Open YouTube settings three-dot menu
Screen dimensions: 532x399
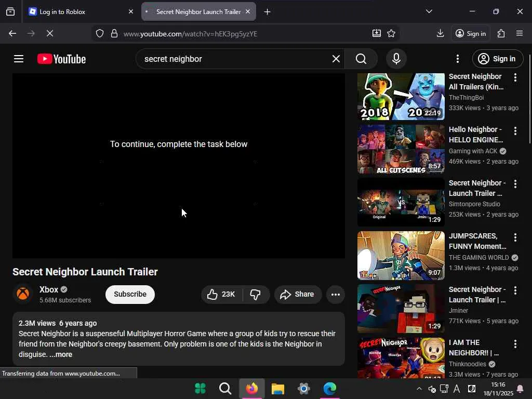[x=458, y=59]
